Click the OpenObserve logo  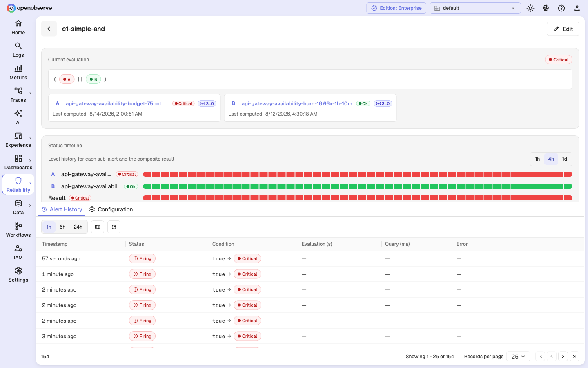[29, 8]
